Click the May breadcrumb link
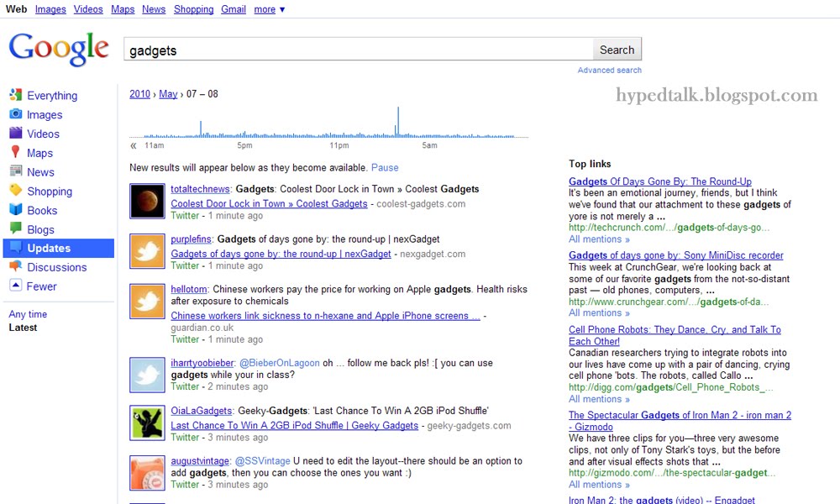 (x=168, y=94)
